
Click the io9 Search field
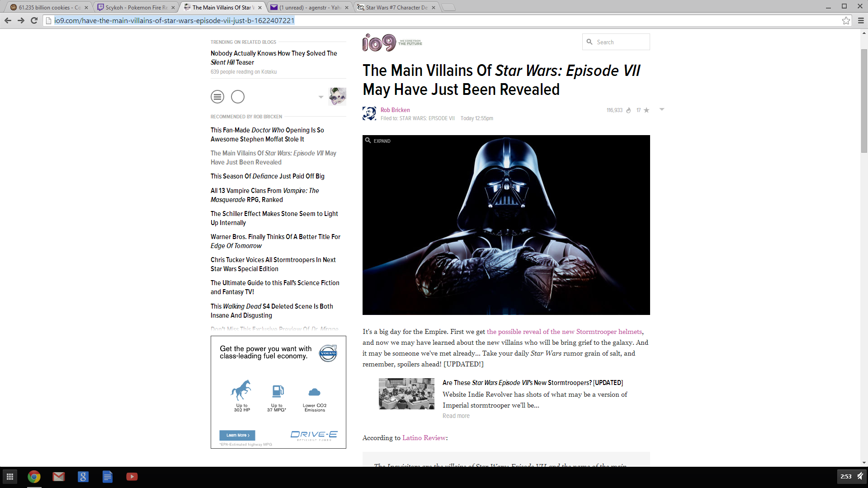pyautogui.click(x=616, y=42)
